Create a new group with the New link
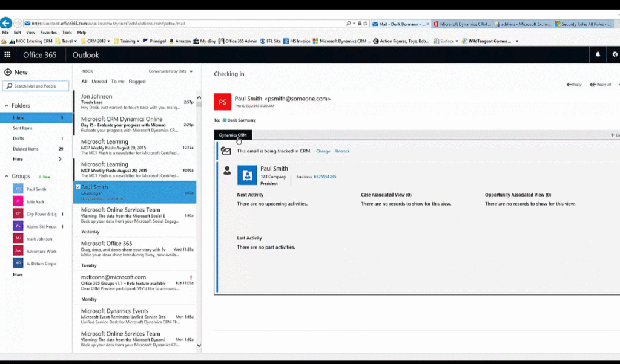 (x=44, y=177)
